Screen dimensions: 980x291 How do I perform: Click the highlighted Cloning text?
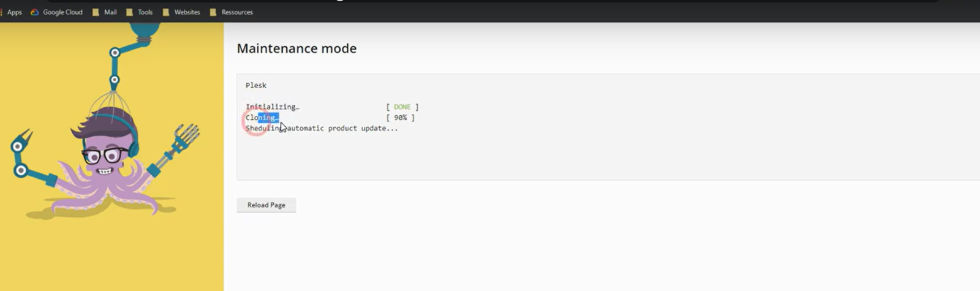point(268,118)
